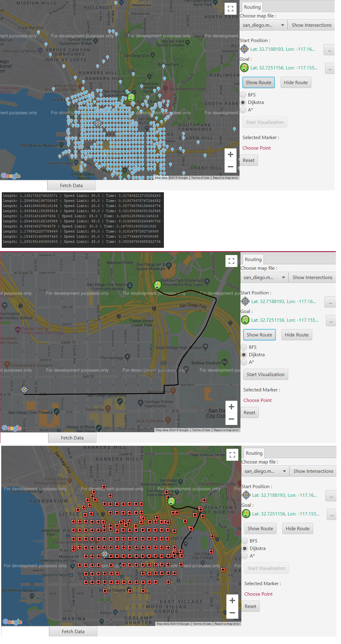
Task: Switch to Routing tab in top panel
Action: coord(252,7)
